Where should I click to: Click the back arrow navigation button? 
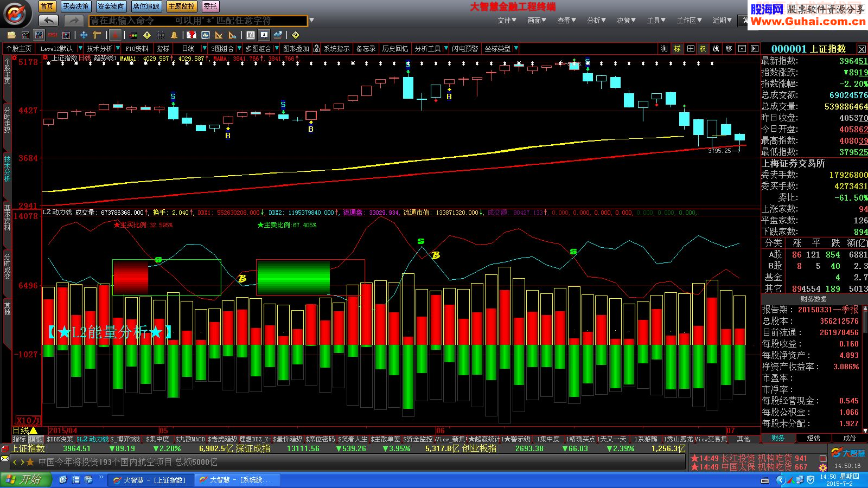click(49, 21)
